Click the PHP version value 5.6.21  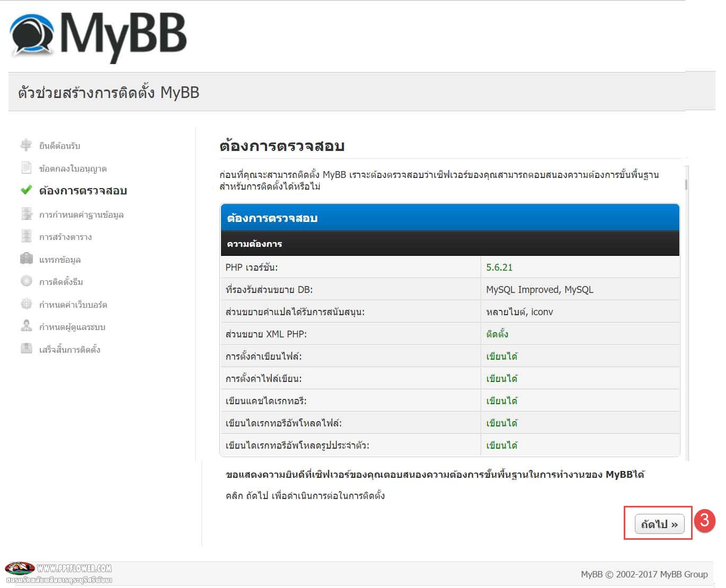click(x=500, y=268)
